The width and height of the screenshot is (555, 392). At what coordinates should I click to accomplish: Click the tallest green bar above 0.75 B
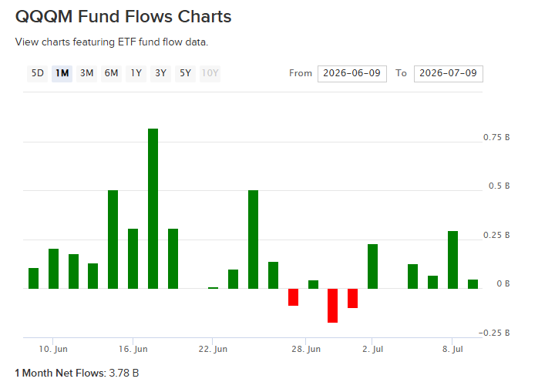pyautogui.click(x=153, y=209)
